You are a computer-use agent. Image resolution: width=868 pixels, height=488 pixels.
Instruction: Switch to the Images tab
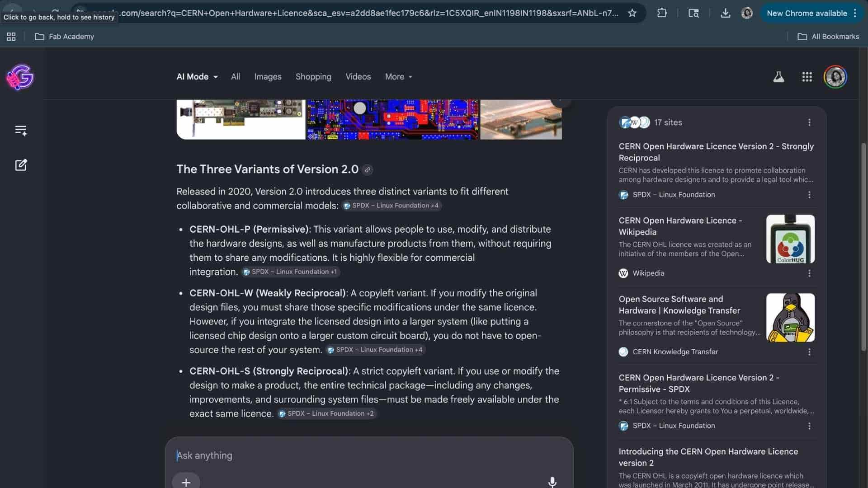click(x=268, y=77)
